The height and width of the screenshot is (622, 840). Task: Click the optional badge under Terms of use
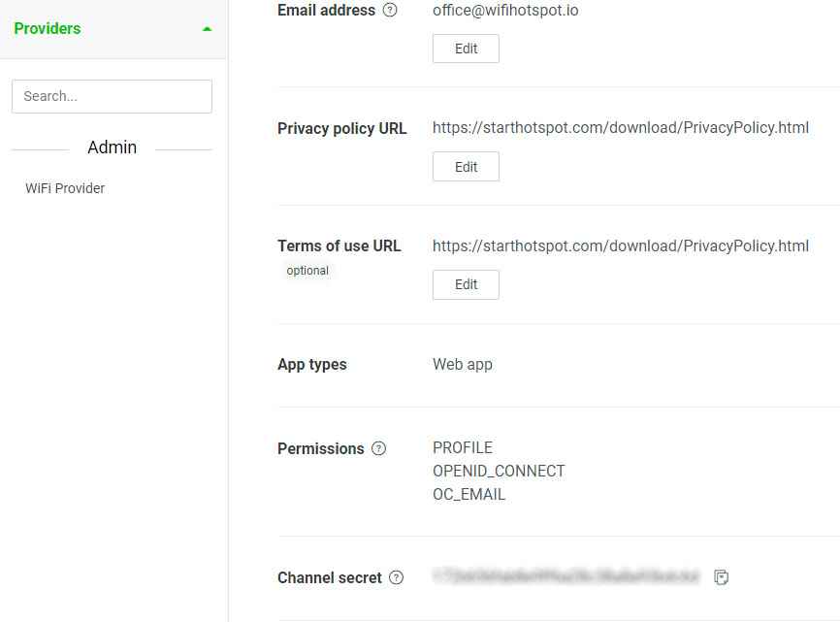point(307,271)
